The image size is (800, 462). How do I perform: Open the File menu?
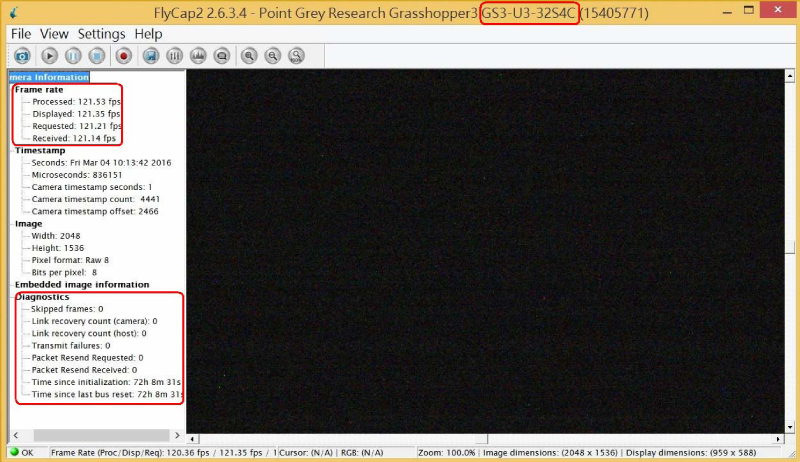(20, 34)
